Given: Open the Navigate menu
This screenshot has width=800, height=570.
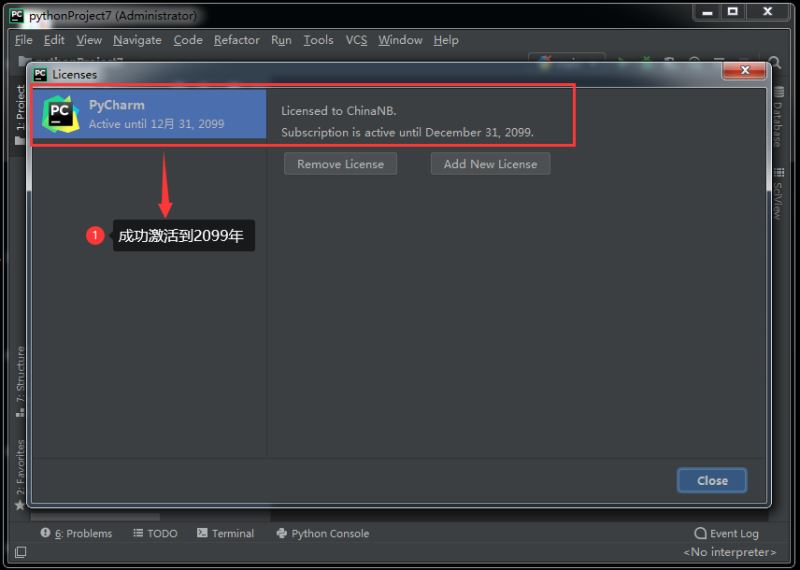Looking at the screenshot, I should 137,40.
